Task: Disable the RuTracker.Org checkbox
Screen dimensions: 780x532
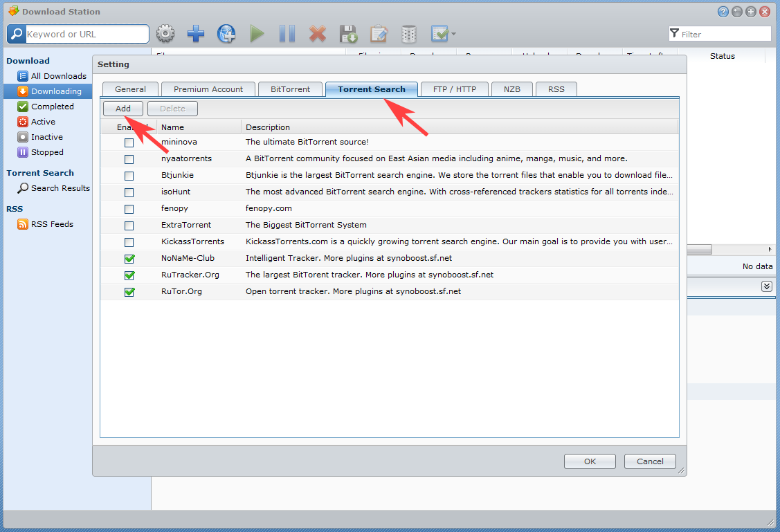Action: click(x=129, y=275)
